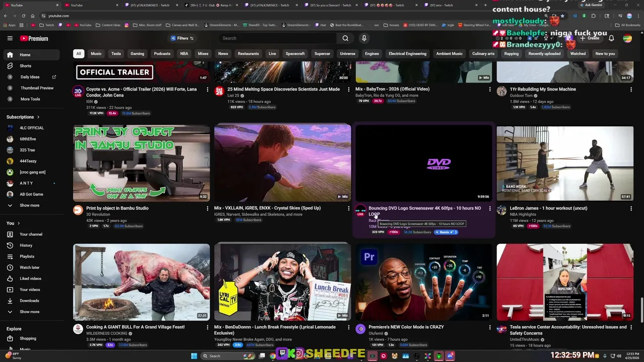Open Shorts in the sidebar
Image resolution: width=644 pixels, height=362 pixels.
31,66
